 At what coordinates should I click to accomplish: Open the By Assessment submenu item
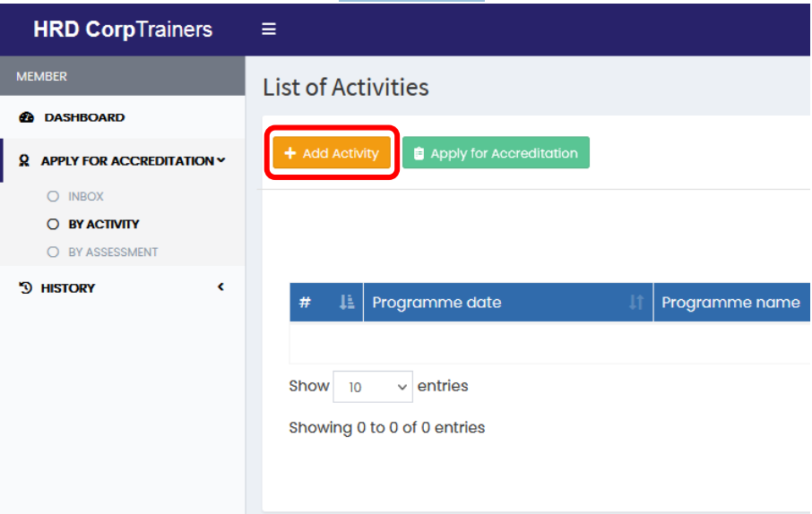(113, 253)
